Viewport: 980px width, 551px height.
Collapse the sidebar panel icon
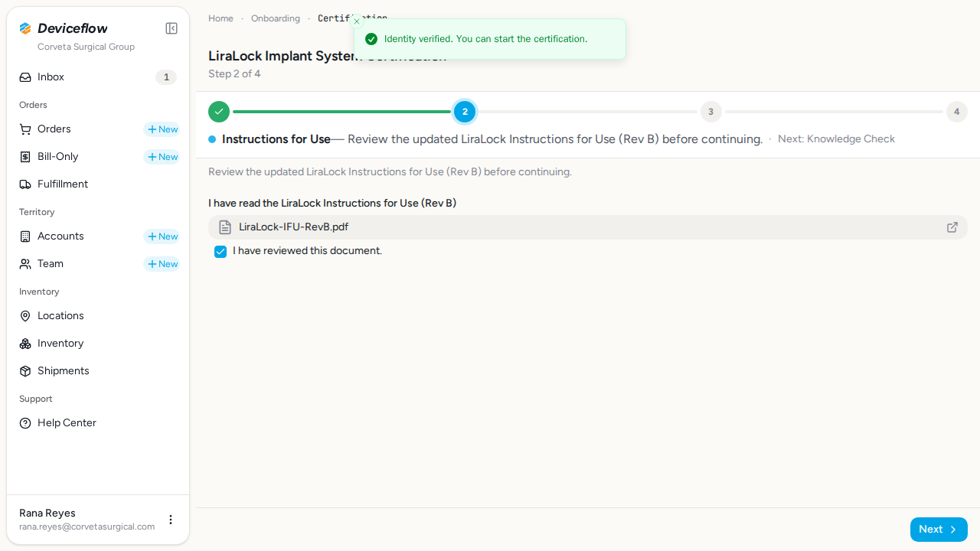[x=171, y=28]
